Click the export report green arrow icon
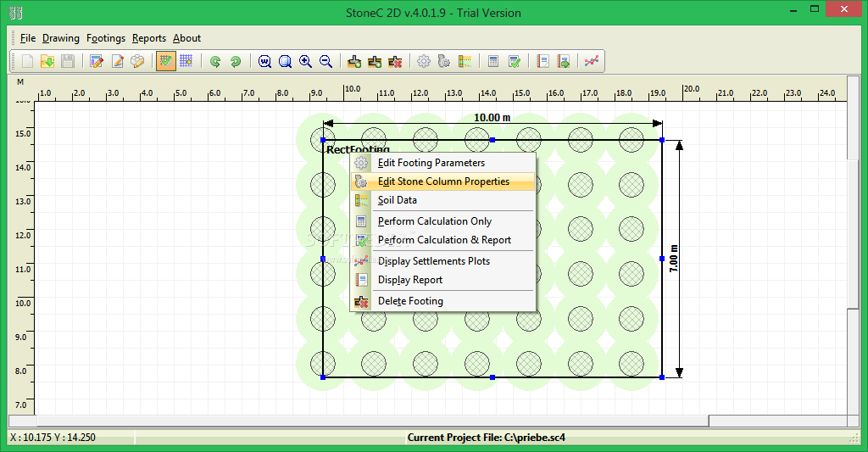The width and height of the screenshot is (868, 452). pyautogui.click(x=564, y=61)
